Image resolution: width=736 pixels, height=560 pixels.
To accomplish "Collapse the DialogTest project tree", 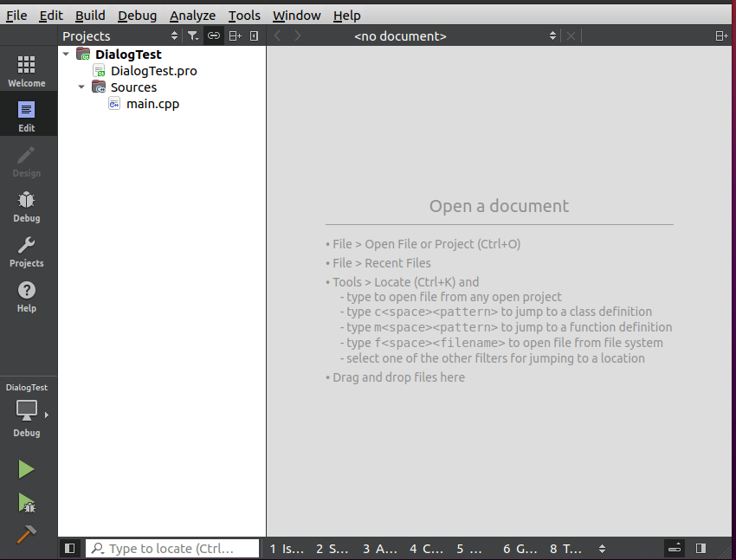I will pos(66,54).
